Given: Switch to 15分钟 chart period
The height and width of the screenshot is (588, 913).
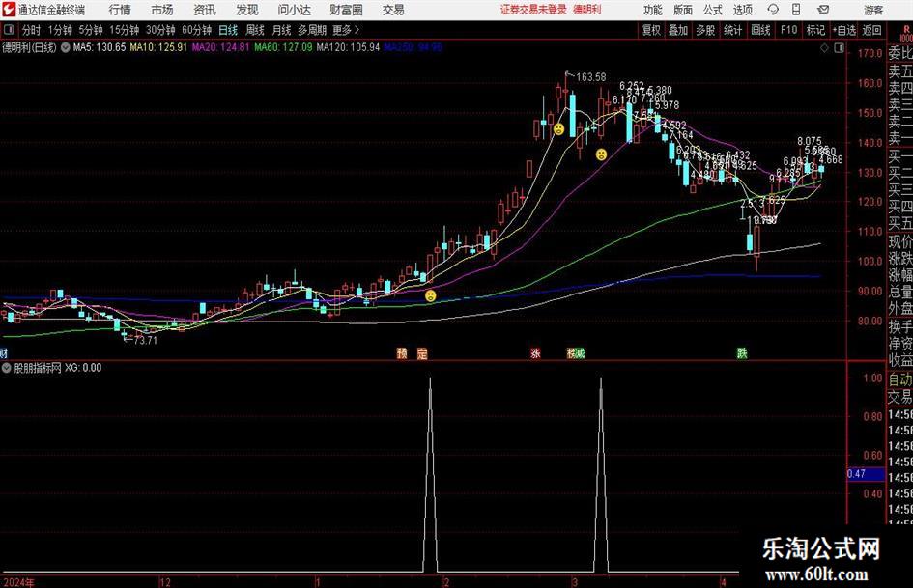Looking at the screenshot, I should (x=125, y=30).
